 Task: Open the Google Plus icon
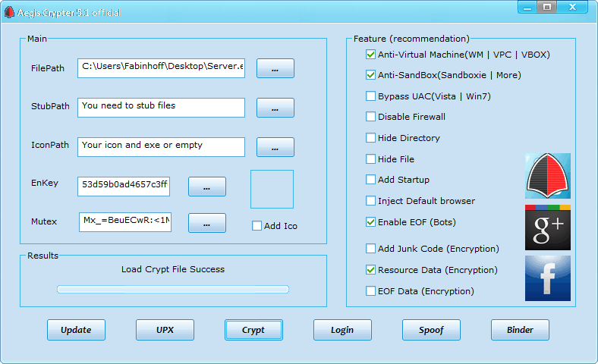point(548,227)
